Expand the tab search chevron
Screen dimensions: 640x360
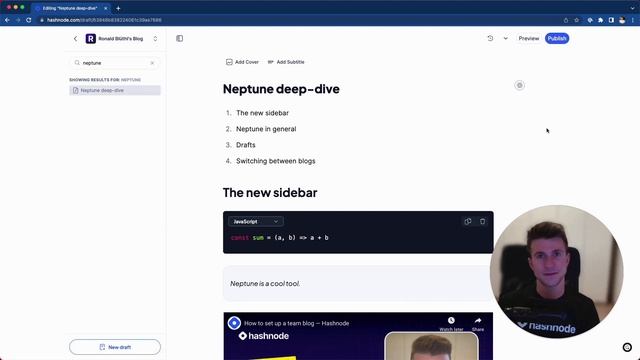(x=632, y=8)
